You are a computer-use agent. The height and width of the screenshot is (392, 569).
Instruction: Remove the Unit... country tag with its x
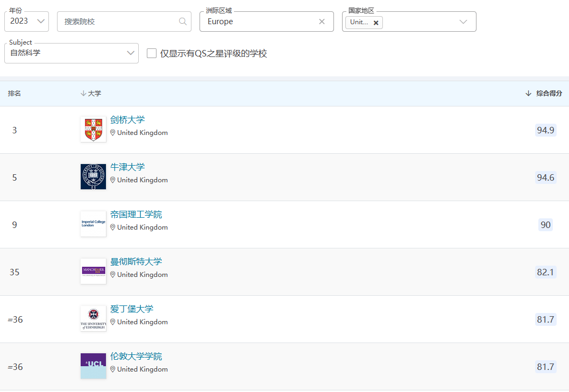(x=376, y=23)
